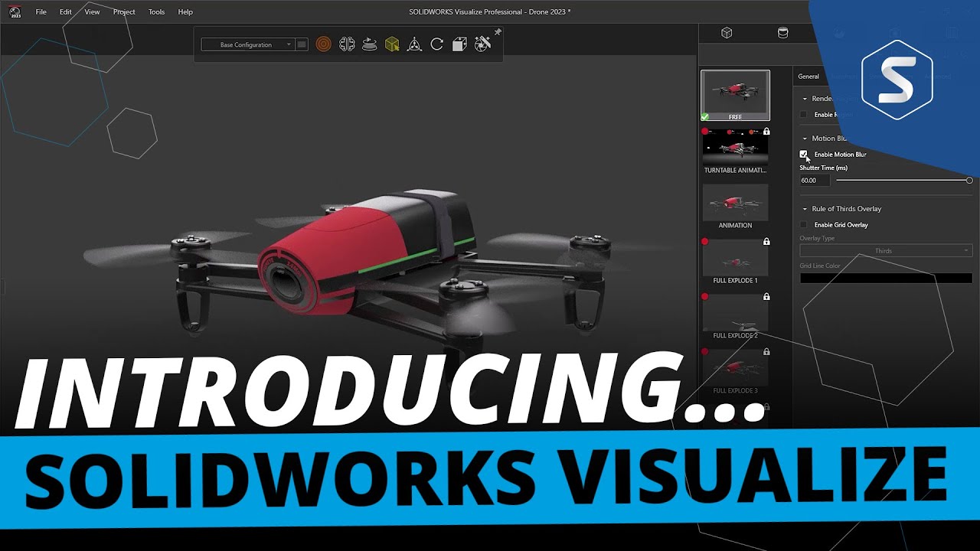Collapse the Motion Blur section
The height and width of the screenshot is (551, 980).
pos(805,139)
